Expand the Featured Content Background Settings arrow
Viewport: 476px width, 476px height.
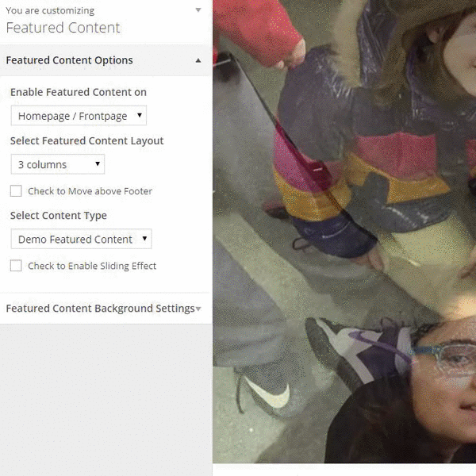[198, 309]
